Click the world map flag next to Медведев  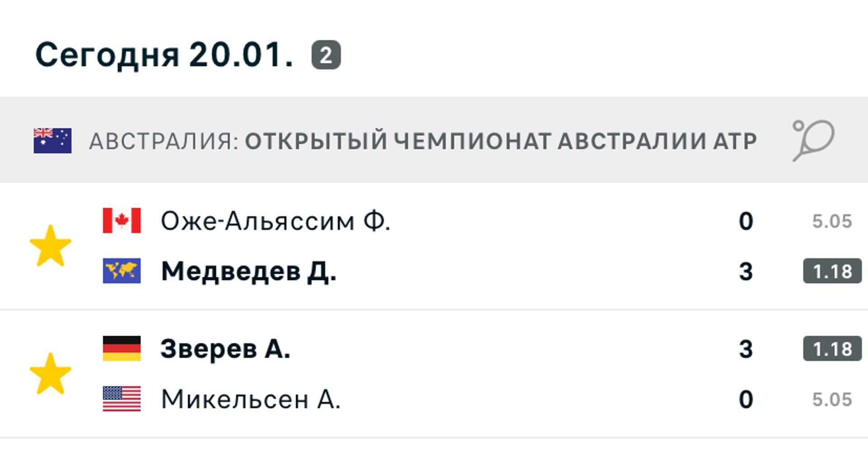[122, 271]
